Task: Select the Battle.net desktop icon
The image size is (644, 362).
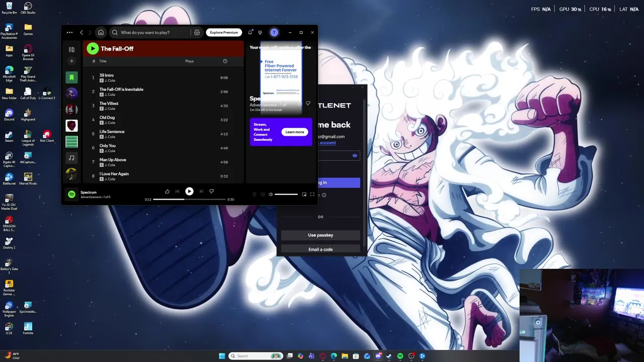Action: (9, 179)
